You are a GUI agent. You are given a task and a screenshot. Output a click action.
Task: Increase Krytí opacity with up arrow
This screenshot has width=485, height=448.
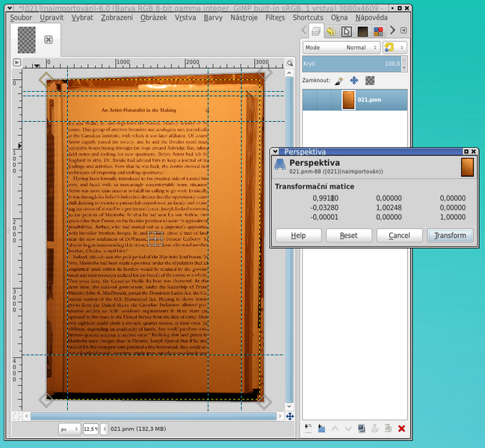point(404,60)
